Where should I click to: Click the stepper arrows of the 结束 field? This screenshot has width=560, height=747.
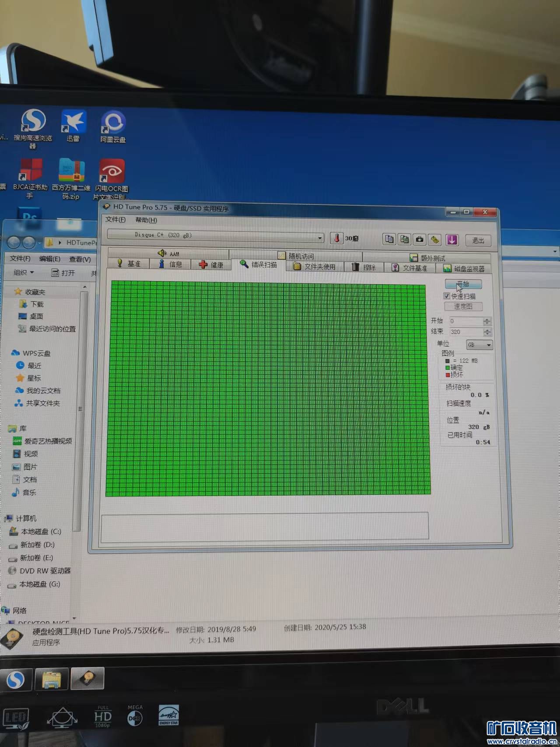click(x=487, y=332)
